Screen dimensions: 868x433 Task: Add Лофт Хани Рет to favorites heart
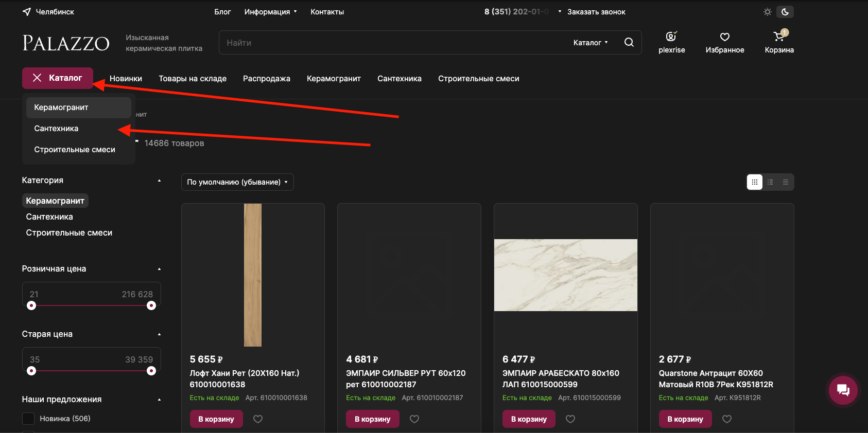(x=258, y=419)
